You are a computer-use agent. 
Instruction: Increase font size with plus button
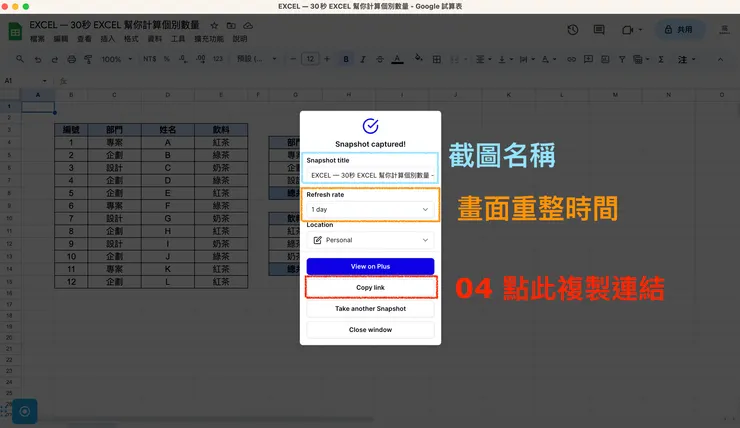(x=327, y=59)
